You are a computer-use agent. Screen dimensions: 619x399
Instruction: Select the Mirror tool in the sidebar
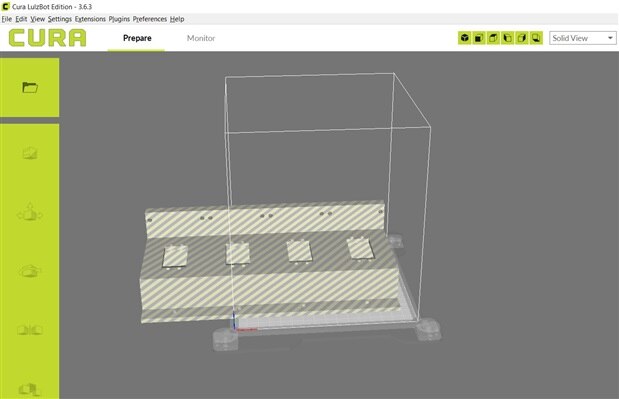pos(30,330)
